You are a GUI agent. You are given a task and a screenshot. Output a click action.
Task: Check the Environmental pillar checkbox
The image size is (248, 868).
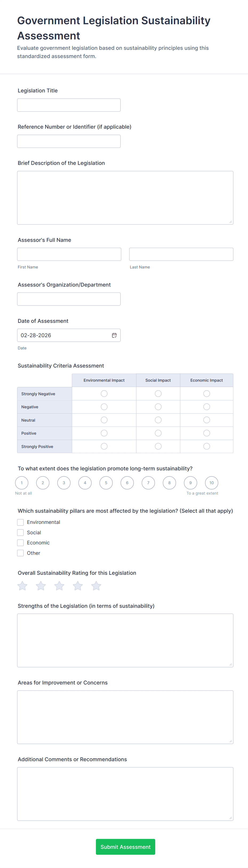point(21,522)
